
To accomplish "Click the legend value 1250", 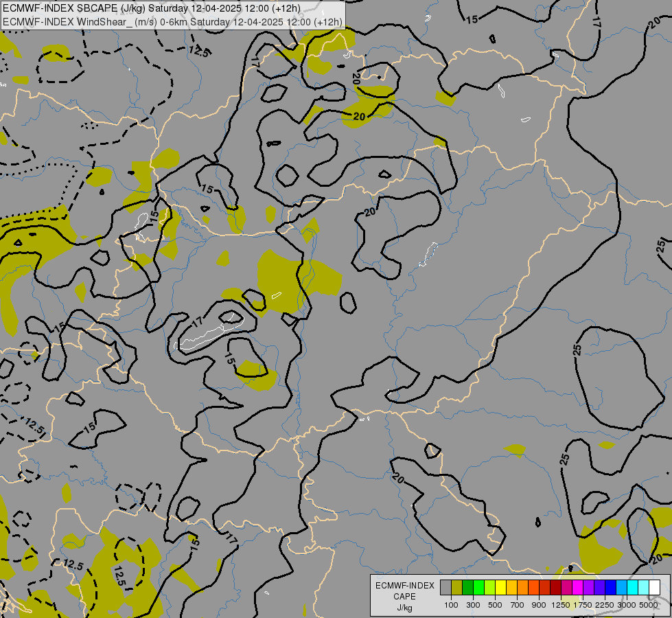I will pos(561,605).
